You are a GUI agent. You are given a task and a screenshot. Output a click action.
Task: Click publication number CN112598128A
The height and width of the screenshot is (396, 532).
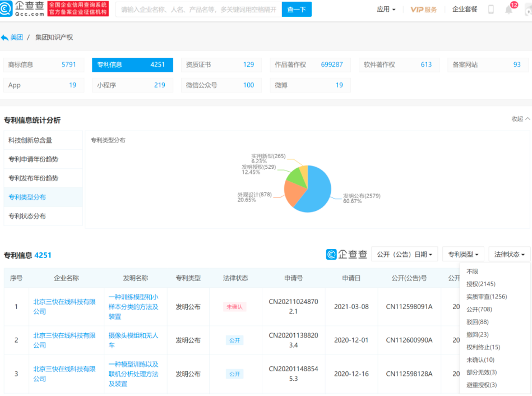(x=409, y=374)
